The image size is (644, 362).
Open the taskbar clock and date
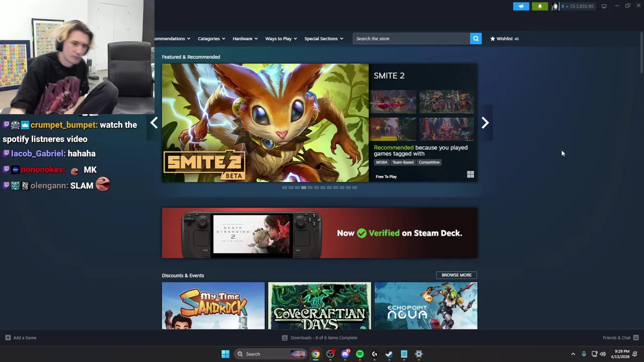click(620, 354)
